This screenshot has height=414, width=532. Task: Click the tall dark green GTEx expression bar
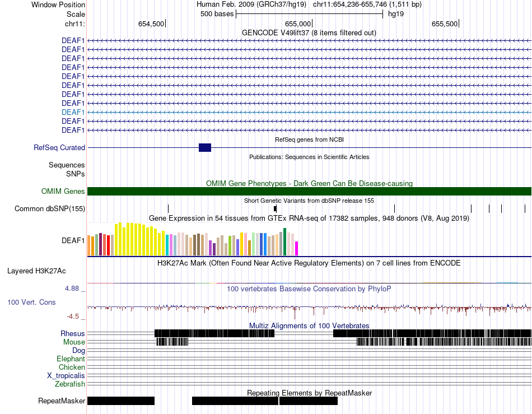click(x=285, y=242)
